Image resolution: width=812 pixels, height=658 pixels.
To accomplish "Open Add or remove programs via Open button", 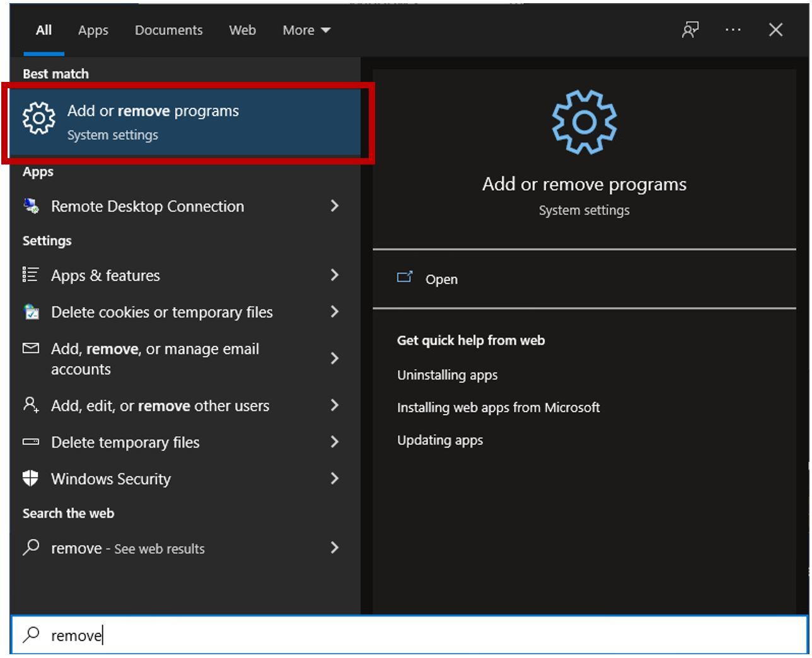I will pyautogui.click(x=441, y=279).
